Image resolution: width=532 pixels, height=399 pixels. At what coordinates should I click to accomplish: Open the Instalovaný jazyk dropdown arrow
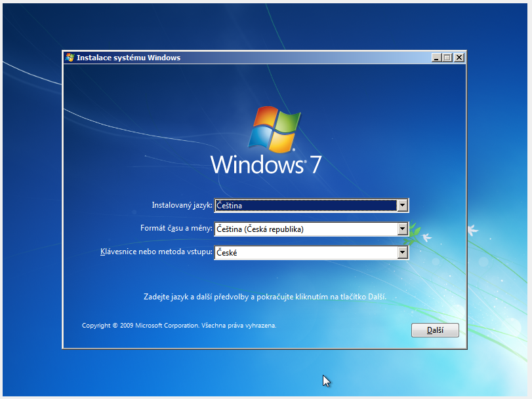(x=402, y=206)
